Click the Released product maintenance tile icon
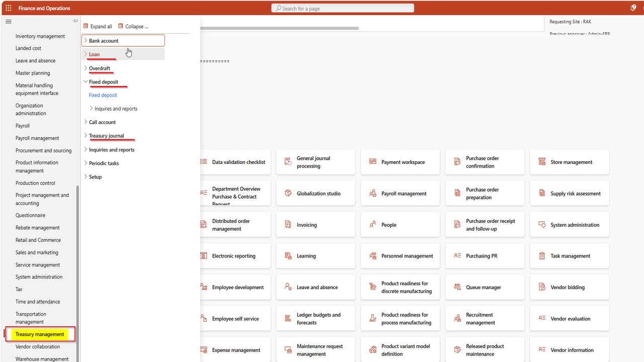Image resolution: width=644 pixels, height=362 pixels. pos(457,350)
